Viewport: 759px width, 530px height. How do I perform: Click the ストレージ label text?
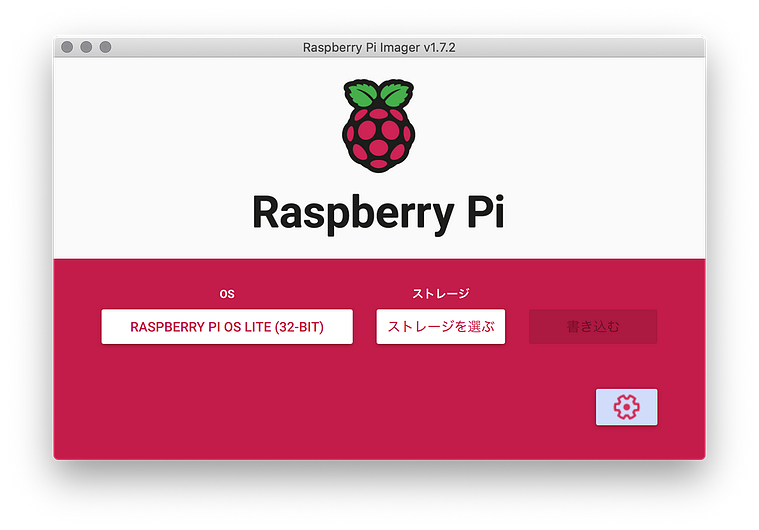(x=440, y=293)
